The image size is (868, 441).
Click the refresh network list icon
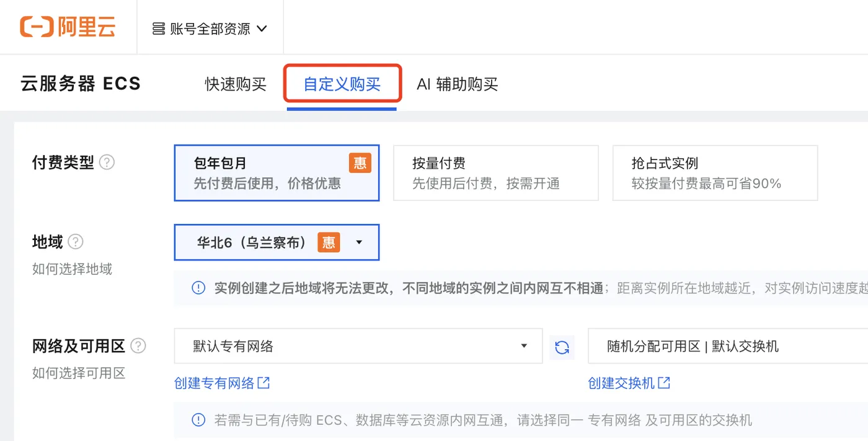[562, 347]
